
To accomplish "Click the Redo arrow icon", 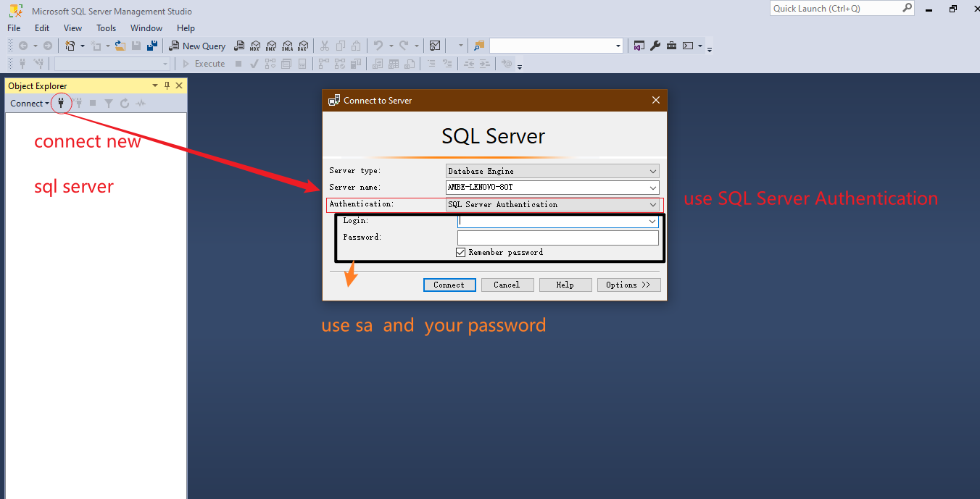I will (404, 46).
